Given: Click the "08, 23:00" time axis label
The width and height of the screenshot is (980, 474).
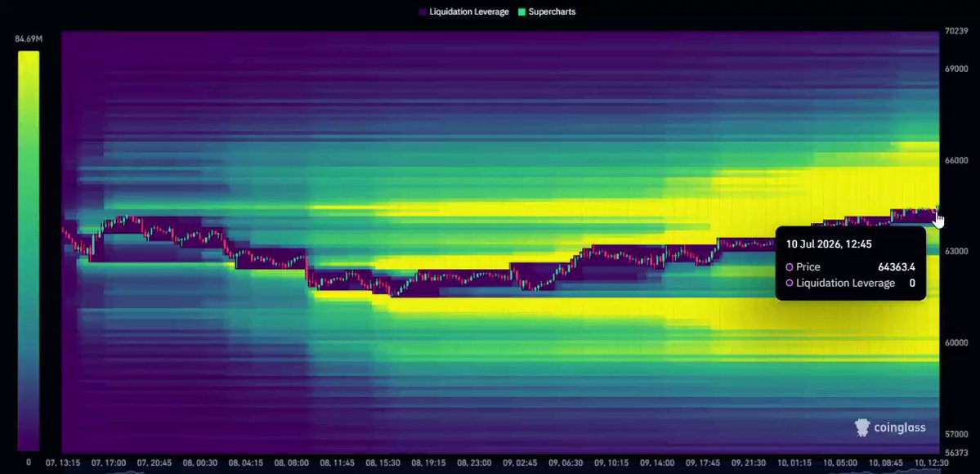Looking at the screenshot, I should [474, 463].
